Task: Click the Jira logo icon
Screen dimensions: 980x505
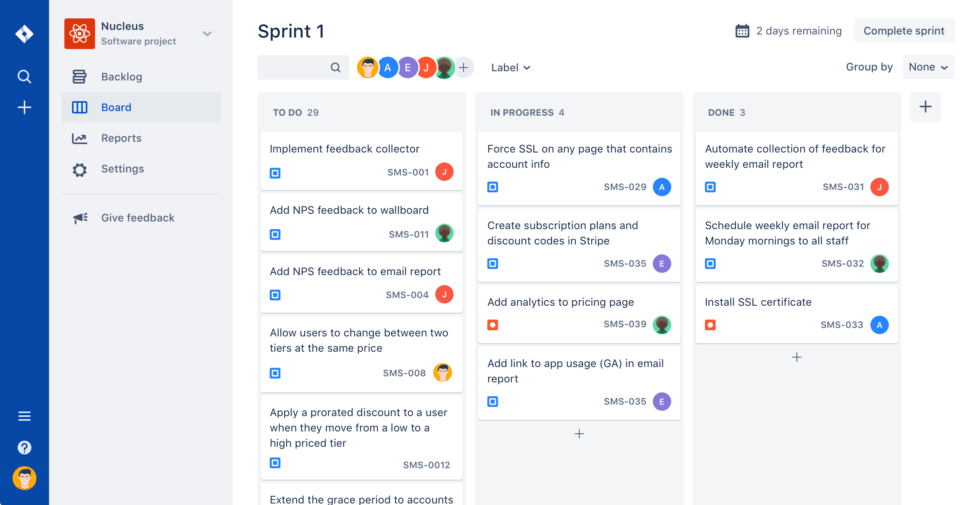Action: coord(24,34)
